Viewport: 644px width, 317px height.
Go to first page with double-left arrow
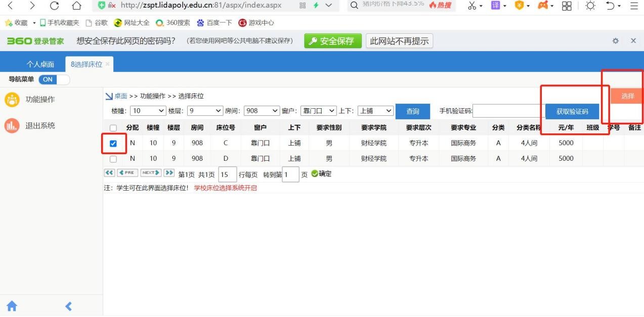(109, 173)
